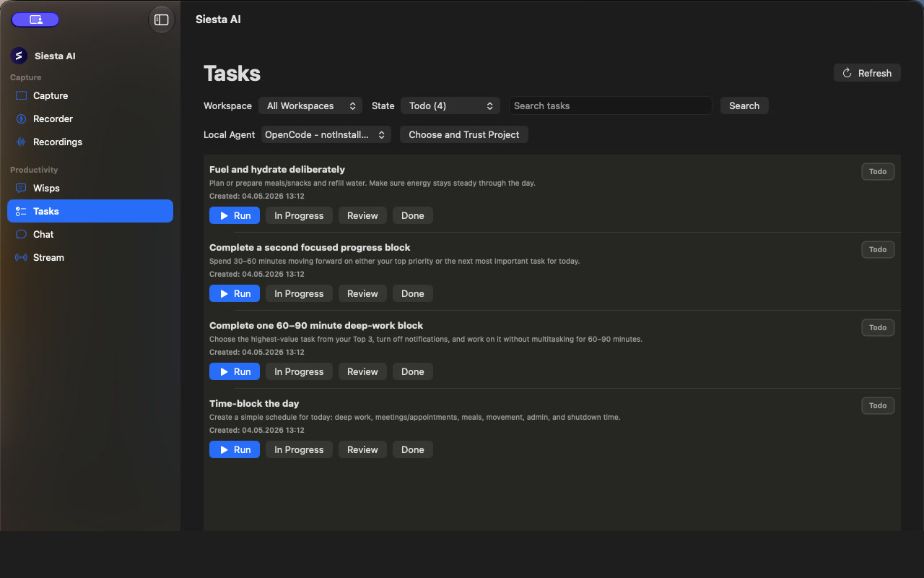Open the All Workspaces dropdown
Image resolution: width=924 pixels, height=578 pixels.
click(310, 105)
